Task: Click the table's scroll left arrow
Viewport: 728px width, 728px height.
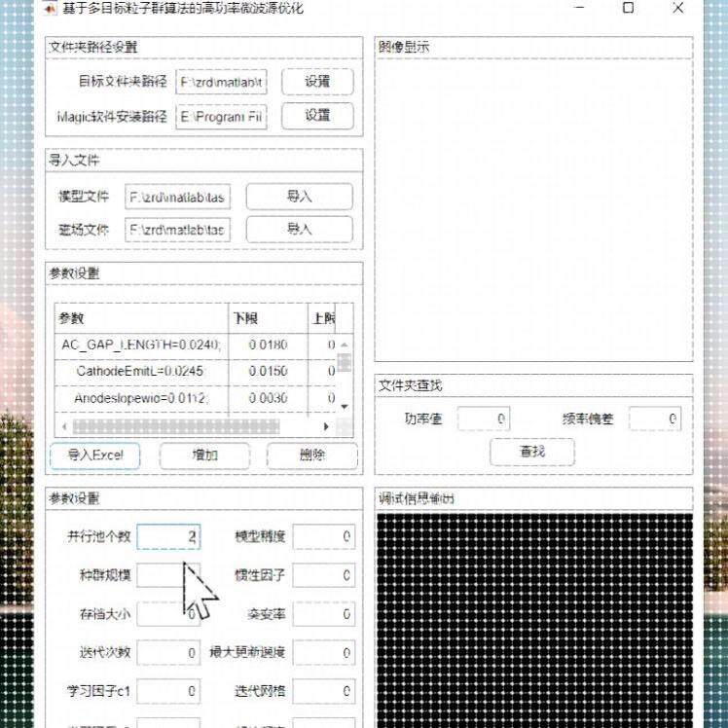Action: pyautogui.click(x=64, y=426)
